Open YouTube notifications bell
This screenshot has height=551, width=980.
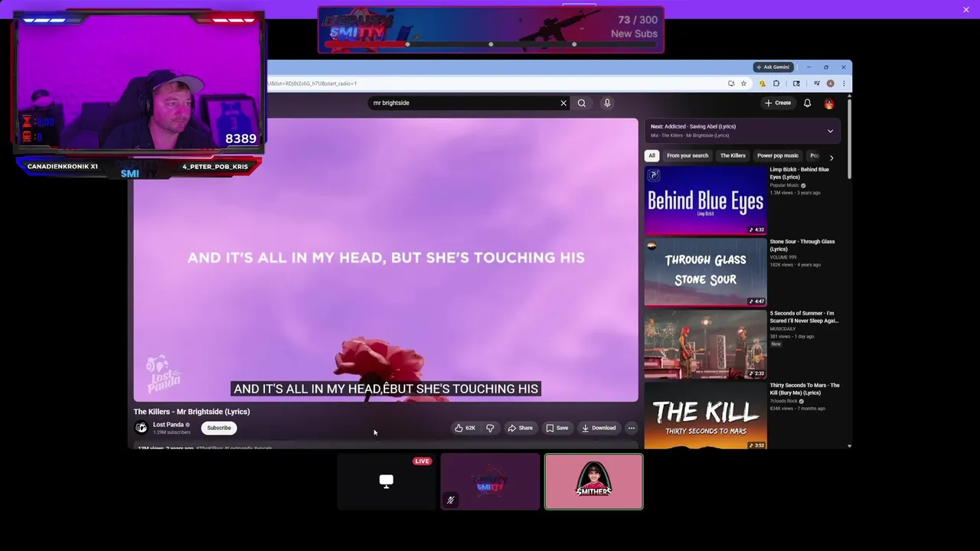807,103
